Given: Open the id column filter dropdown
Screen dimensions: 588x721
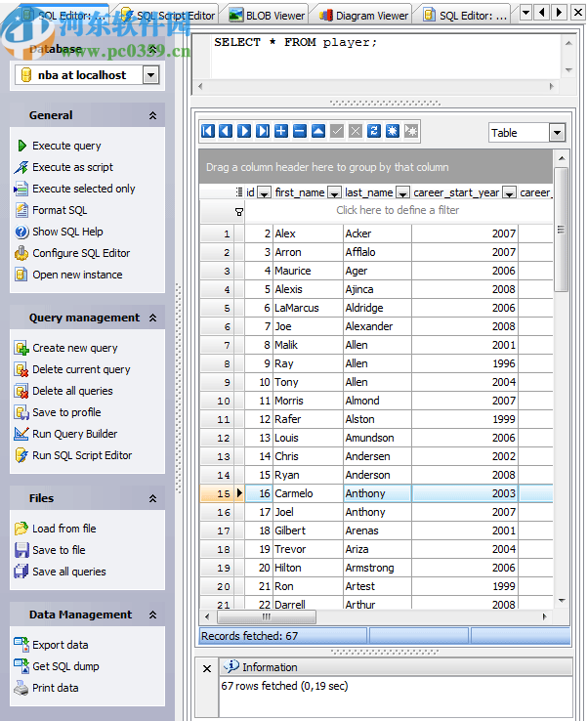Looking at the screenshot, I should click(x=264, y=193).
